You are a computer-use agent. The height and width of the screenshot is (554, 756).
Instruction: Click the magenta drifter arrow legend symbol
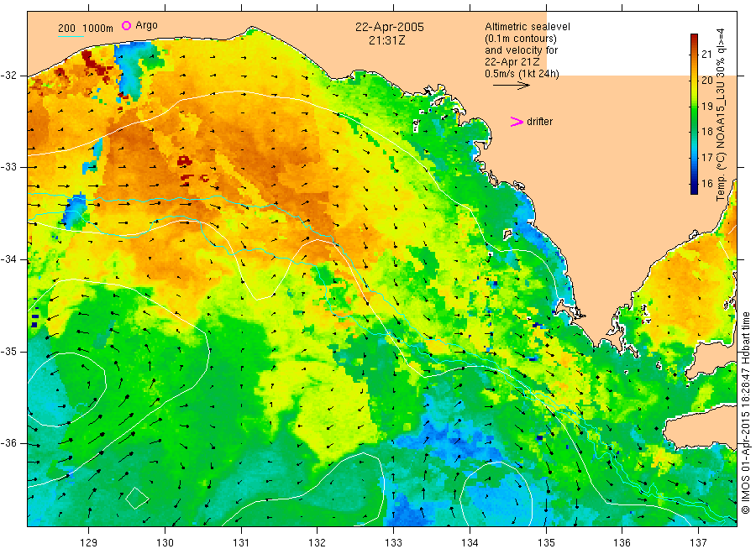pyautogui.click(x=517, y=122)
